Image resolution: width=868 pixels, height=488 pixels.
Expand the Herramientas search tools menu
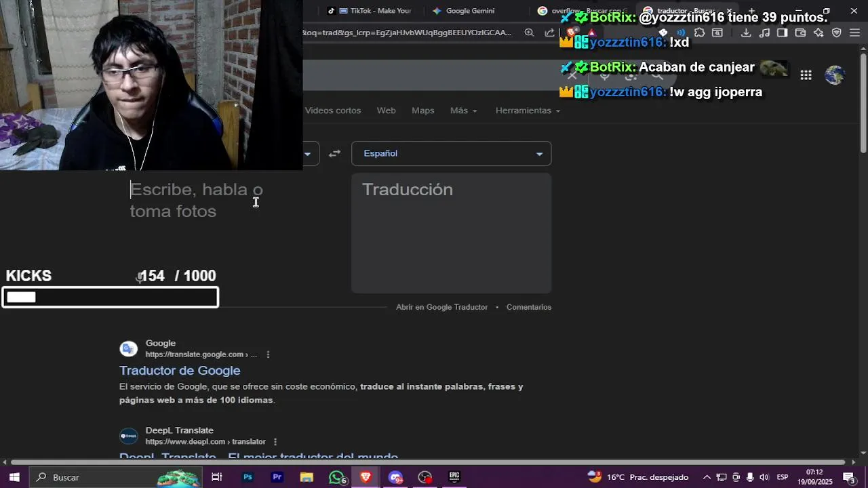pyautogui.click(x=528, y=110)
